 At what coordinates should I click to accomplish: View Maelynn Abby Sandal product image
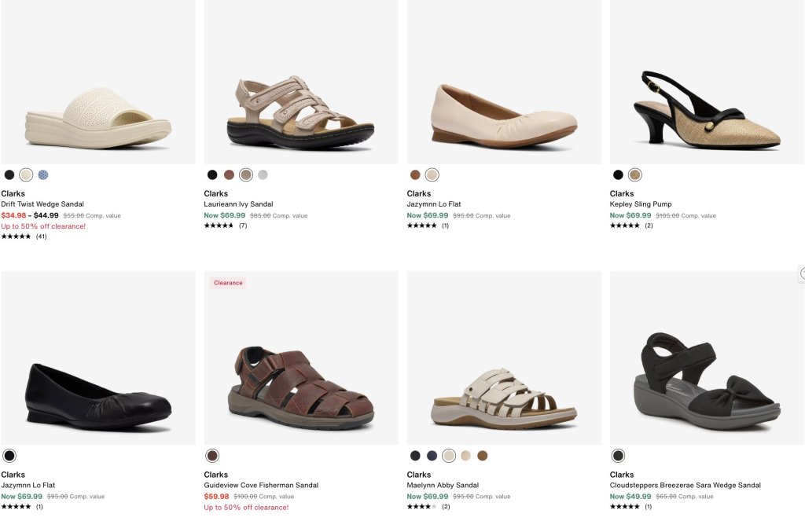pos(504,358)
